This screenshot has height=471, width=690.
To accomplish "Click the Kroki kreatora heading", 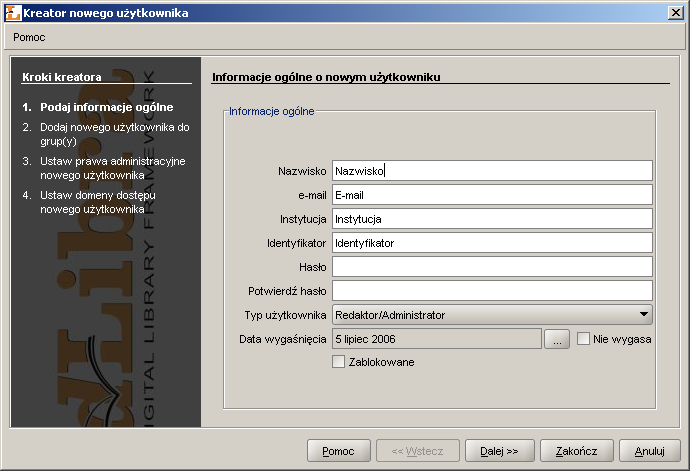I will (x=62, y=77).
